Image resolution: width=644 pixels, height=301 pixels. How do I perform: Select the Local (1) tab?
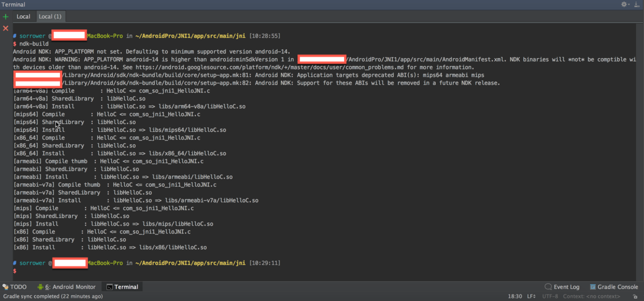click(x=50, y=17)
